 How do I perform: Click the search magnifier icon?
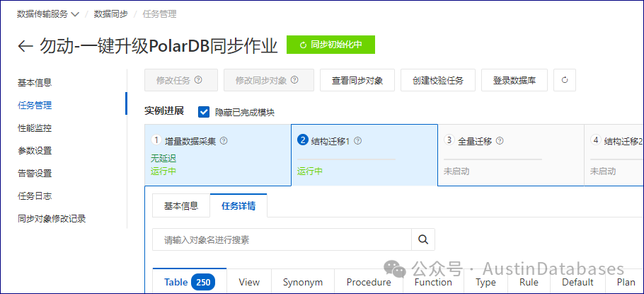(x=423, y=239)
